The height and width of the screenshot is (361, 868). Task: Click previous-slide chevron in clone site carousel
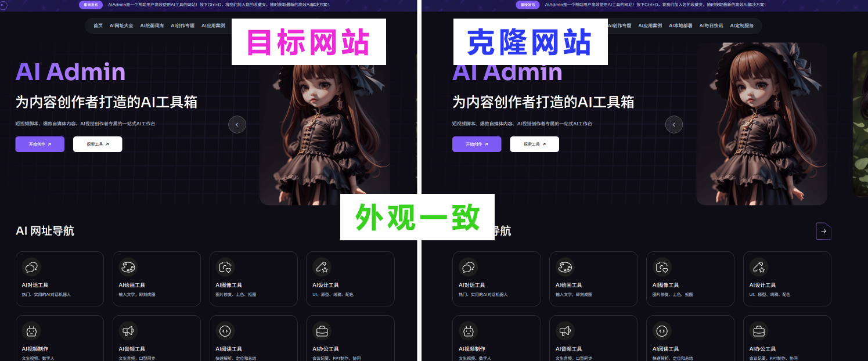pyautogui.click(x=673, y=124)
